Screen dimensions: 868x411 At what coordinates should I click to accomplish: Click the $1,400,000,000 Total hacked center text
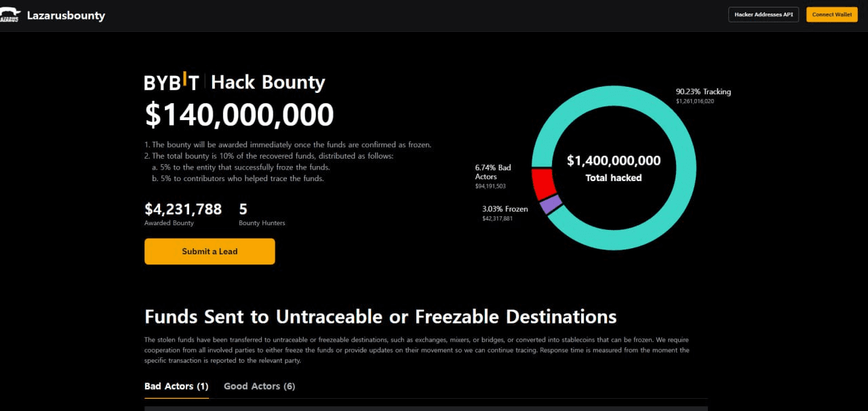[614, 168]
